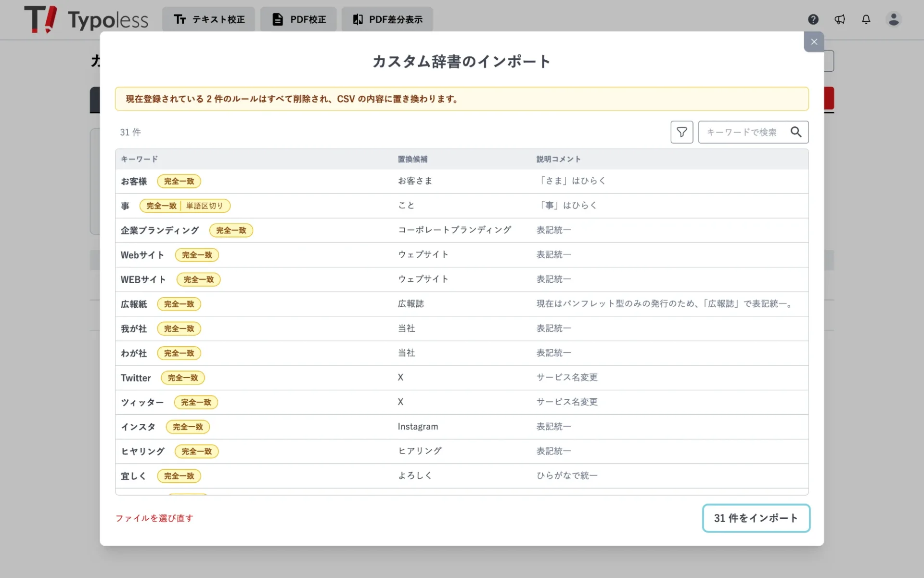Select the ツィッター keyword
This screenshot has width=924, height=578.
(x=142, y=402)
